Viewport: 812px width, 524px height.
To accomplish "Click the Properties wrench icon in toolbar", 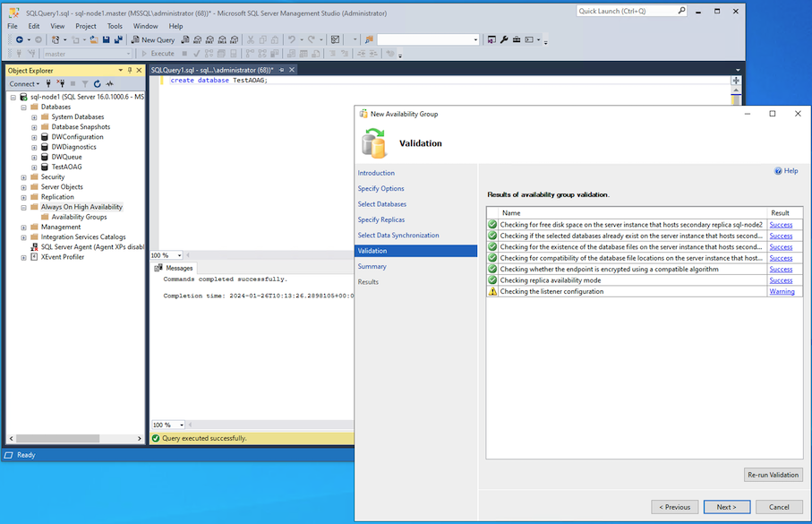I will pyautogui.click(x=504, y=39).
